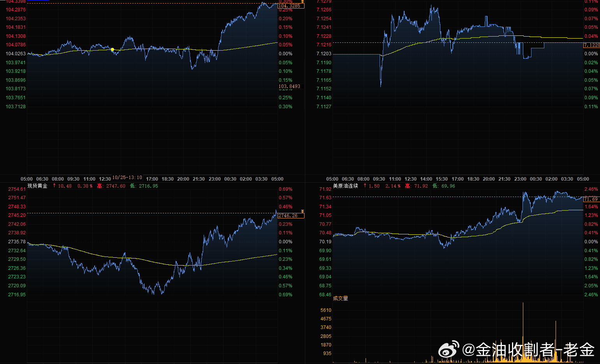This screenshot has width=600, height=364.
Task: Click 14:00 on the USD/CNY chart time axis
Action: [x=426, y=179]
